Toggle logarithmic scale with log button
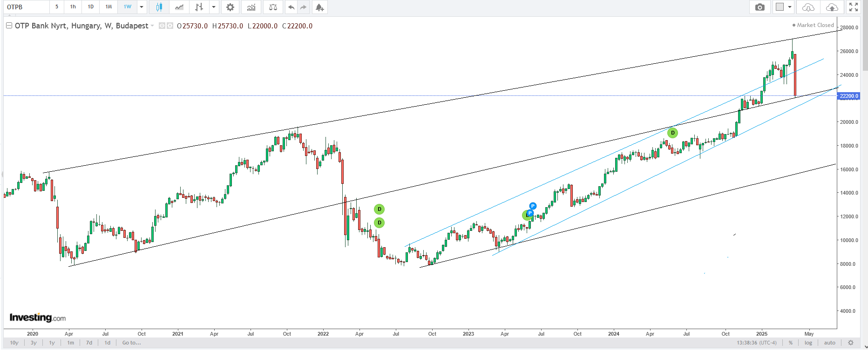The width and height of the screenshot is (868, 351). pos(808,343)
